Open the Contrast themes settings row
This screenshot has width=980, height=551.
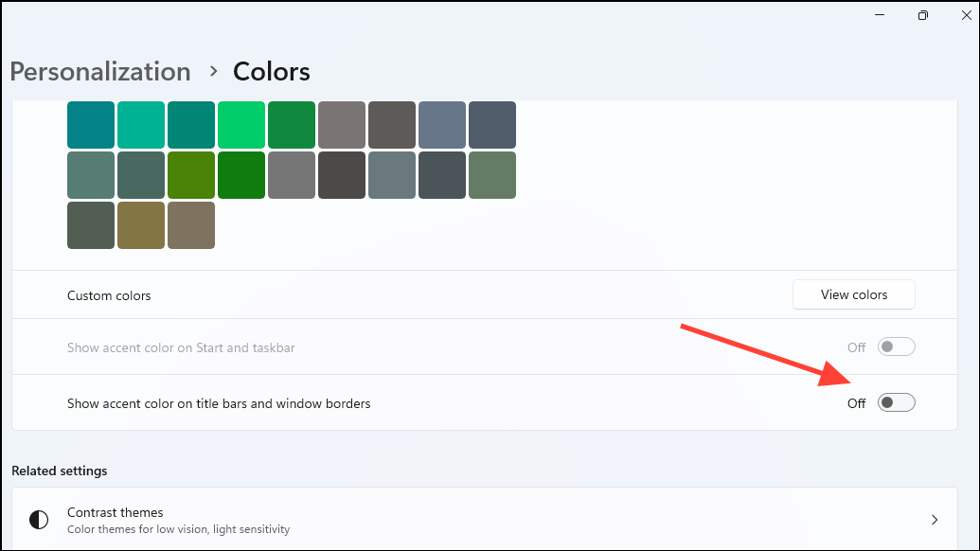click(473, 519)
